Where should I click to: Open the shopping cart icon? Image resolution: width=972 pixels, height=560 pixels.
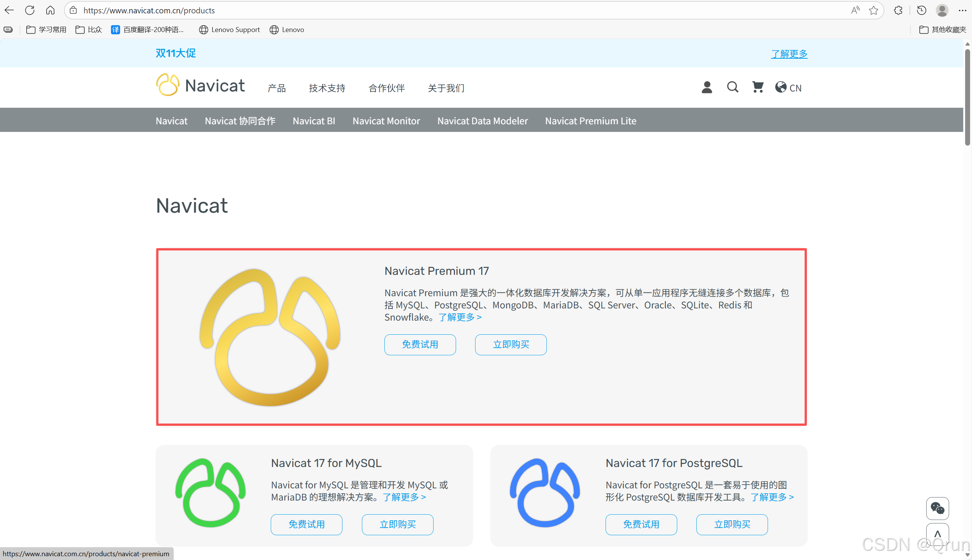[758, 87]
